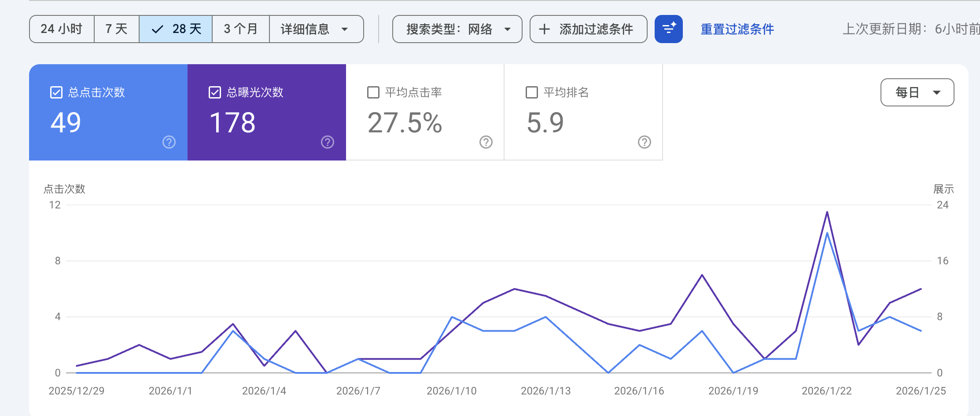The image size is (980, 416).
Task: Select the 7 天 date range
Action: tap(117, 29)
